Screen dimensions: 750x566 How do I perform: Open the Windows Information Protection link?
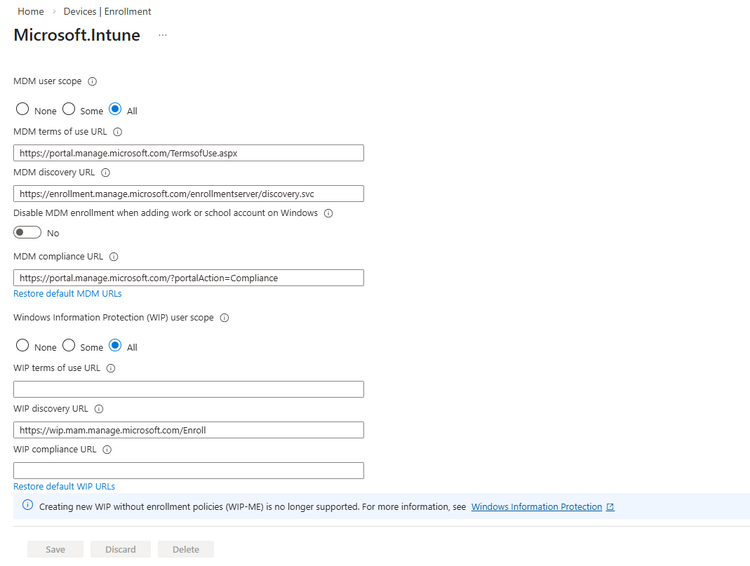pos(537,507)
